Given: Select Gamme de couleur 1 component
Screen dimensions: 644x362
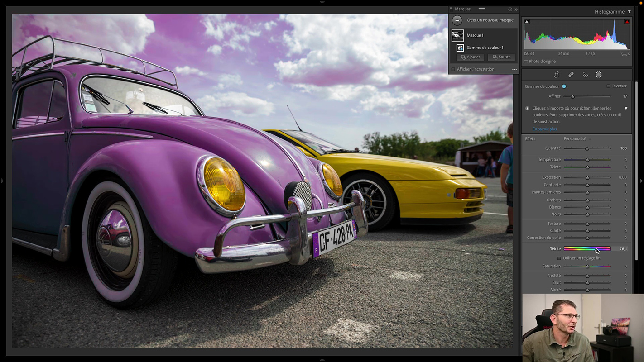Looking at the screenshot, I should click(485, 48).
